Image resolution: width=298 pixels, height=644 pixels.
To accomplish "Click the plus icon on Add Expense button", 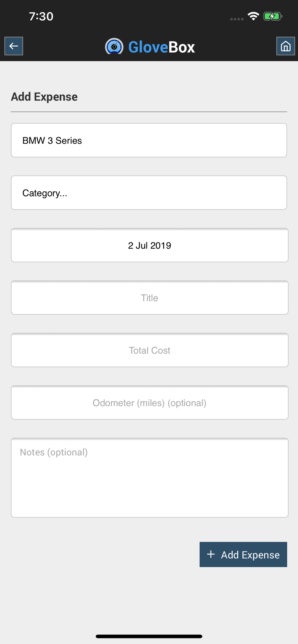I will coord(211,554).
